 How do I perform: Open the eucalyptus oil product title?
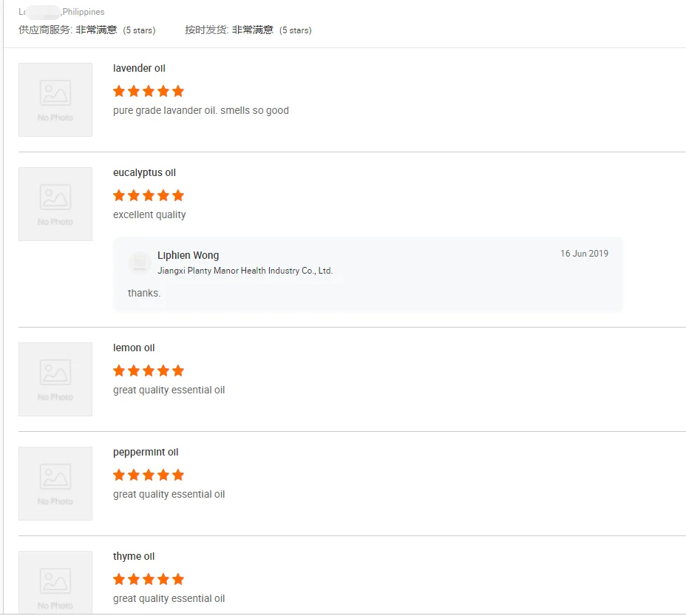point(144,173)
